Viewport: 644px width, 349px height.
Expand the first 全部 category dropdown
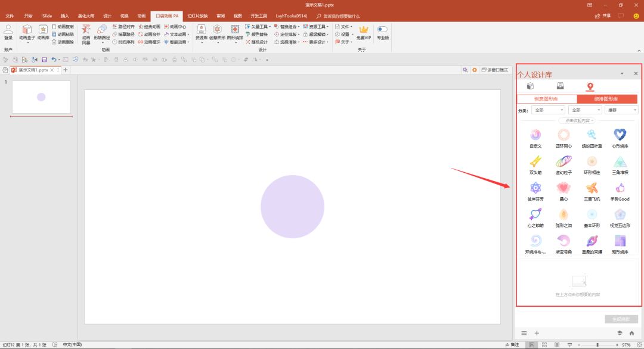point(549,110)
